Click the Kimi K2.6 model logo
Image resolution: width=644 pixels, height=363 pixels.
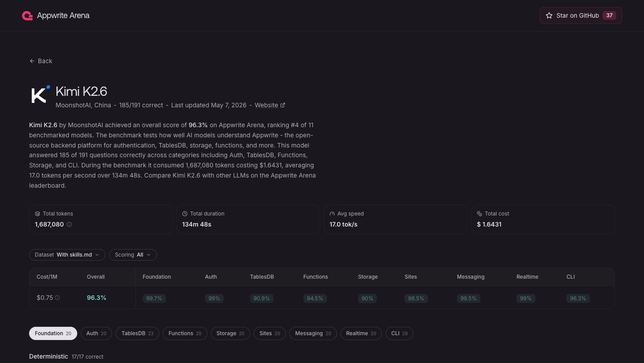click(x=40, y=95)
